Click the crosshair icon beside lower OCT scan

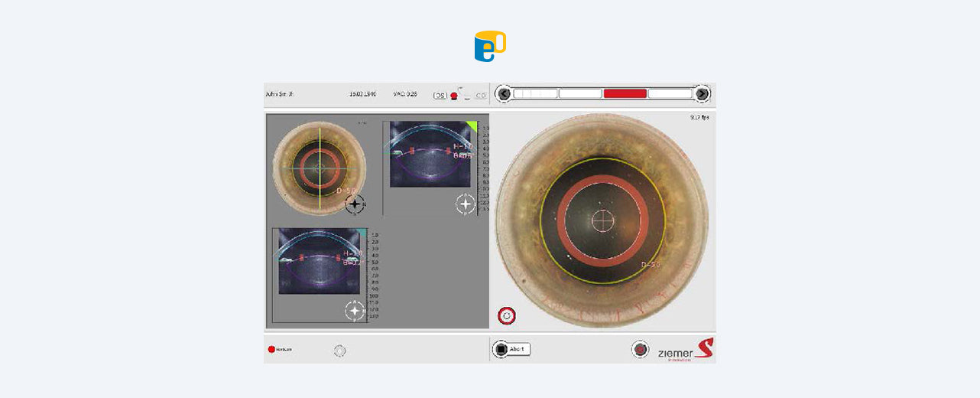click(354, 310)
